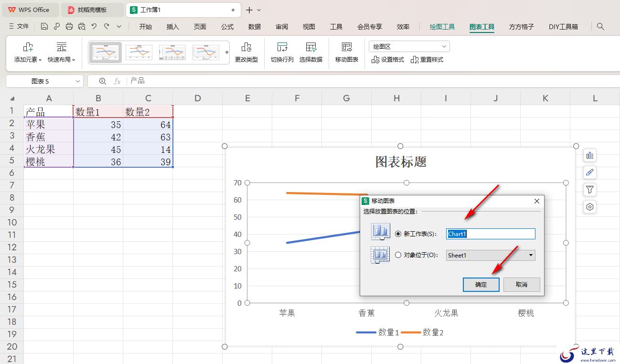This screenshot has width=620, height=364.
Task: Click 设置格式 (Format) button
Action: [388, 60]
